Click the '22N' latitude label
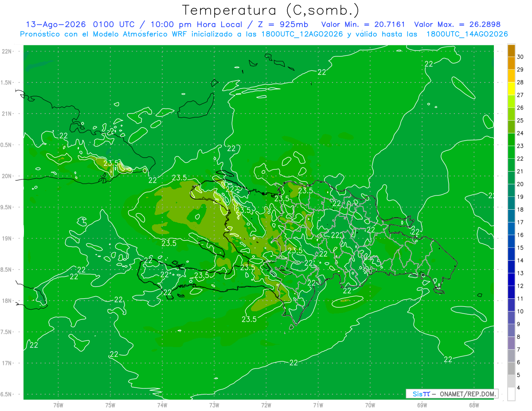532x411 pixels. 8,51
